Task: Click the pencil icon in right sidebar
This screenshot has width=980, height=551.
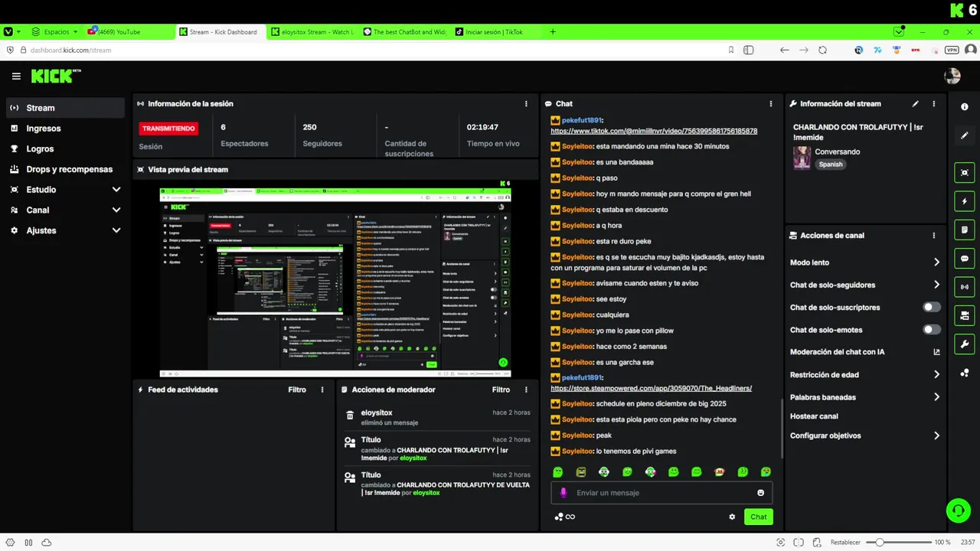Action: pos(965,135)
